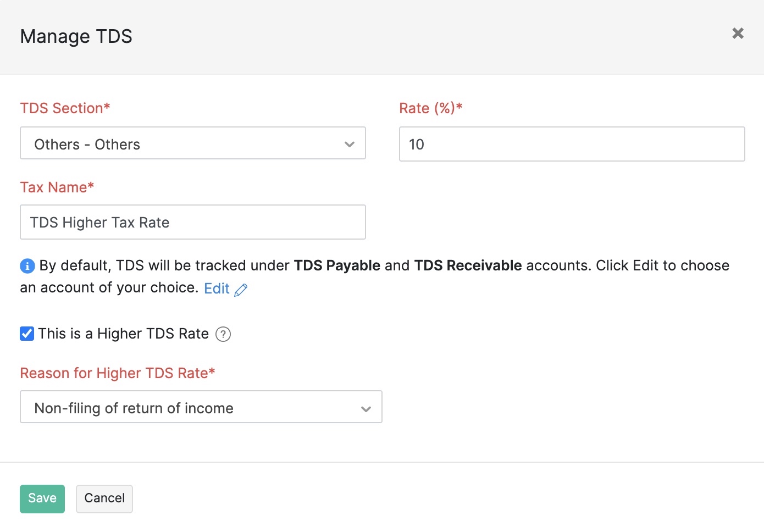Click the question mark help icon

coord(223,334)
